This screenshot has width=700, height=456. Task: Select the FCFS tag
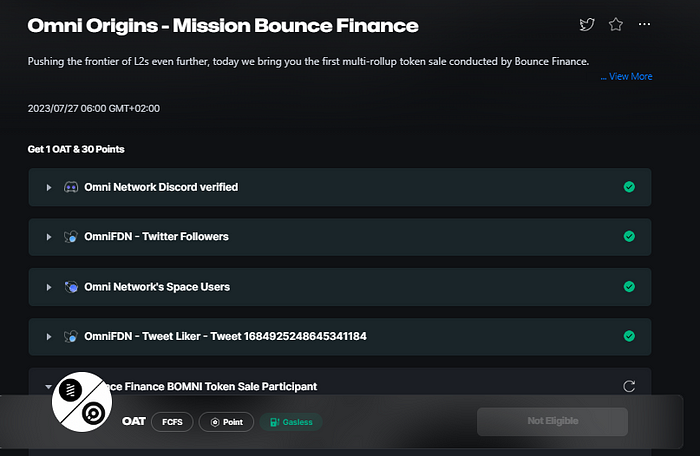tap(172, 422)
